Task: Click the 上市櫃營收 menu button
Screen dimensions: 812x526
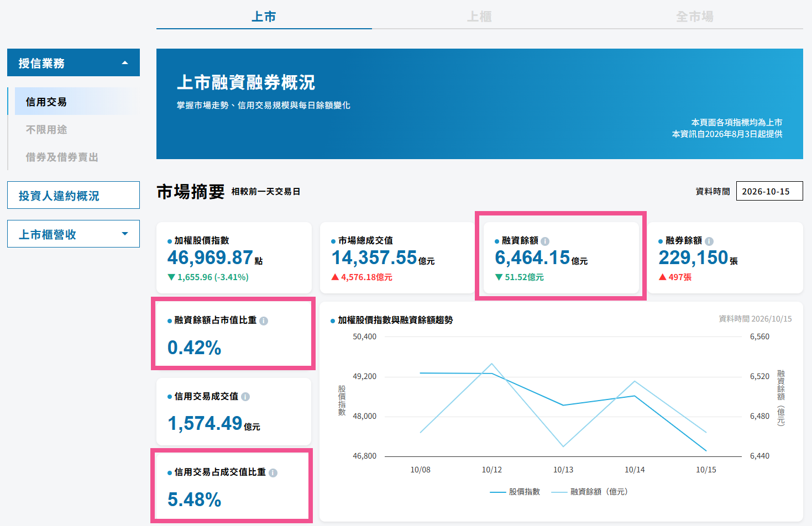Action: 74,234
